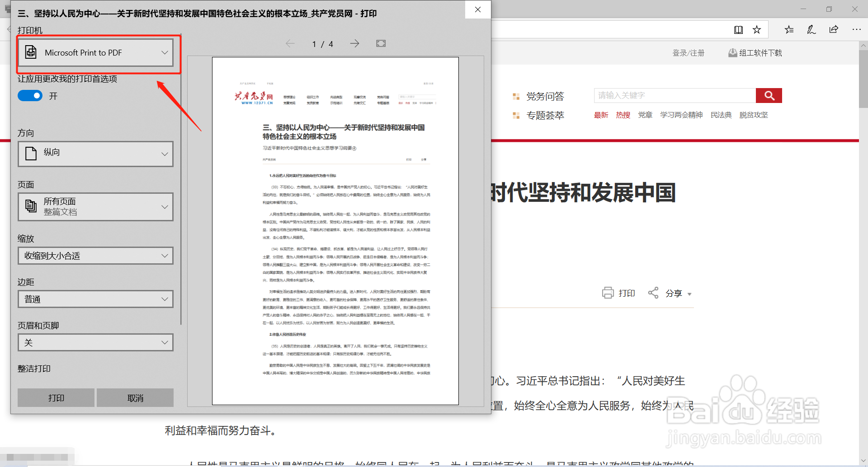This screenshot has width=868, height=467.
Task: Select the 最新 search tag
Action: coord(601,115)
